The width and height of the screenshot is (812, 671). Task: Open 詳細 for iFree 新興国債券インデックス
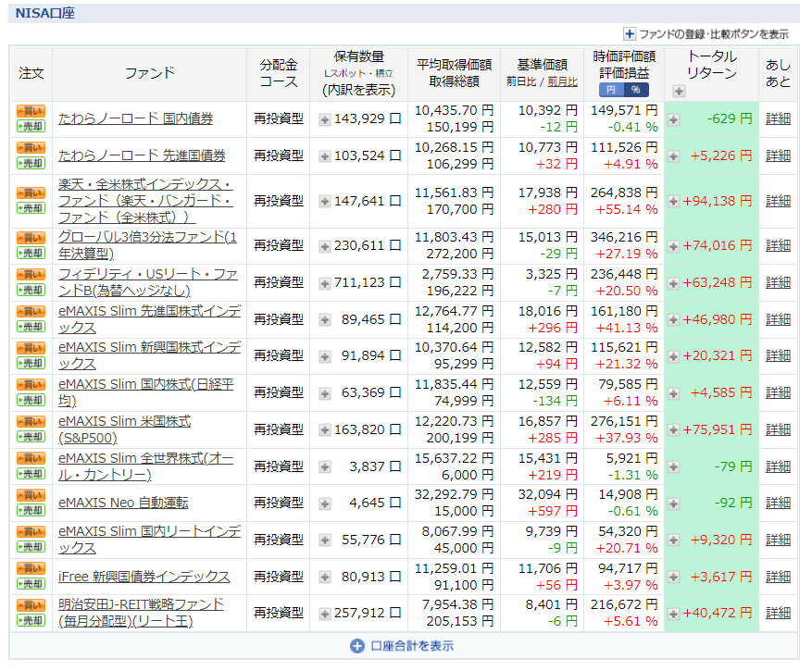click(x=778, y=577)
